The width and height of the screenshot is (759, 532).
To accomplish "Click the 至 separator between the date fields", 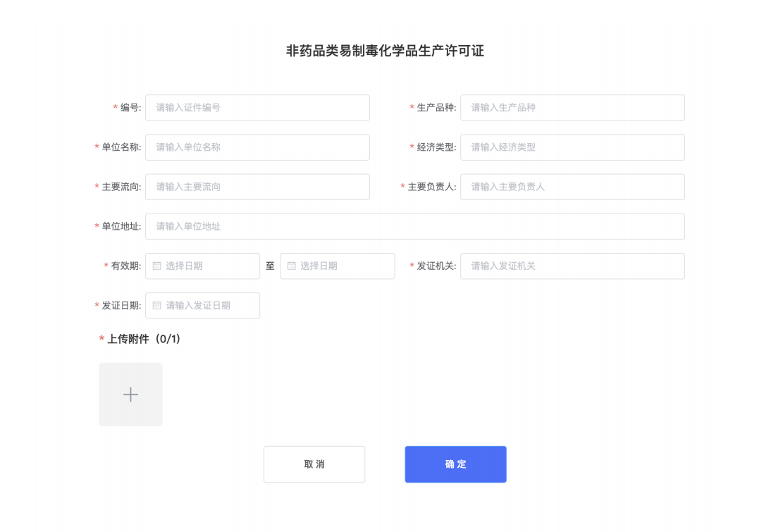I will 270,266.
